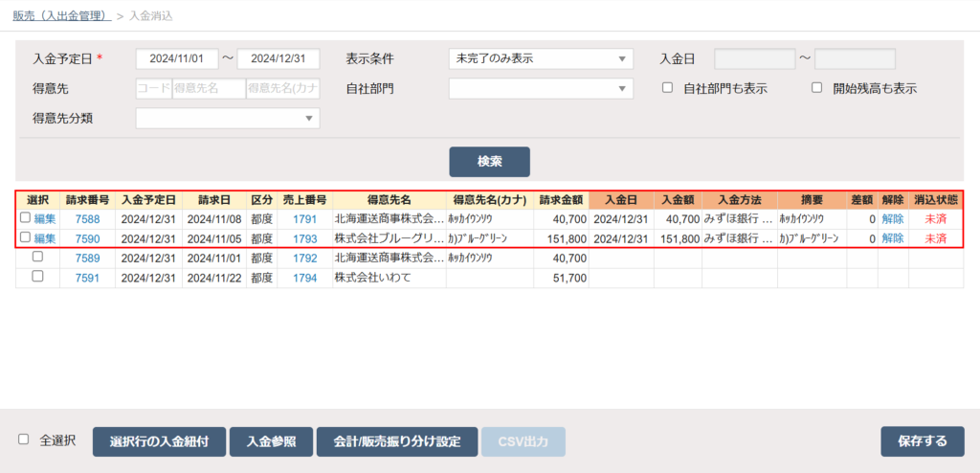Open invoice number 7589 link
This screenshot has width=980, height=473.
(87, 258)
